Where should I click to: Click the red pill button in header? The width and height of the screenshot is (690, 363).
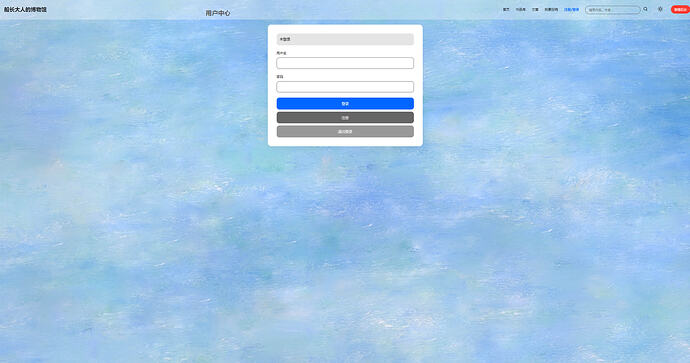(x=680, y=9)
